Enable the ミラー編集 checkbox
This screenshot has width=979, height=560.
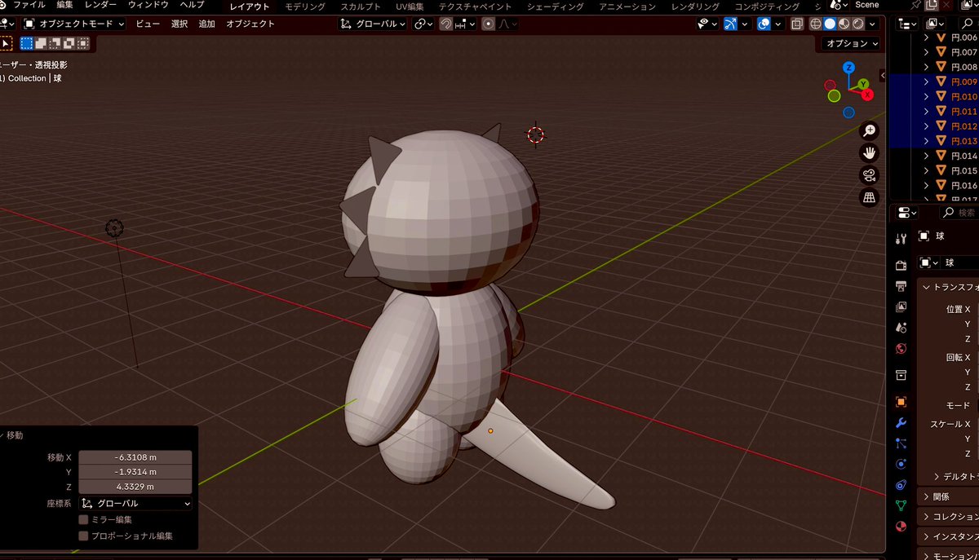click(x=83, y=519)
